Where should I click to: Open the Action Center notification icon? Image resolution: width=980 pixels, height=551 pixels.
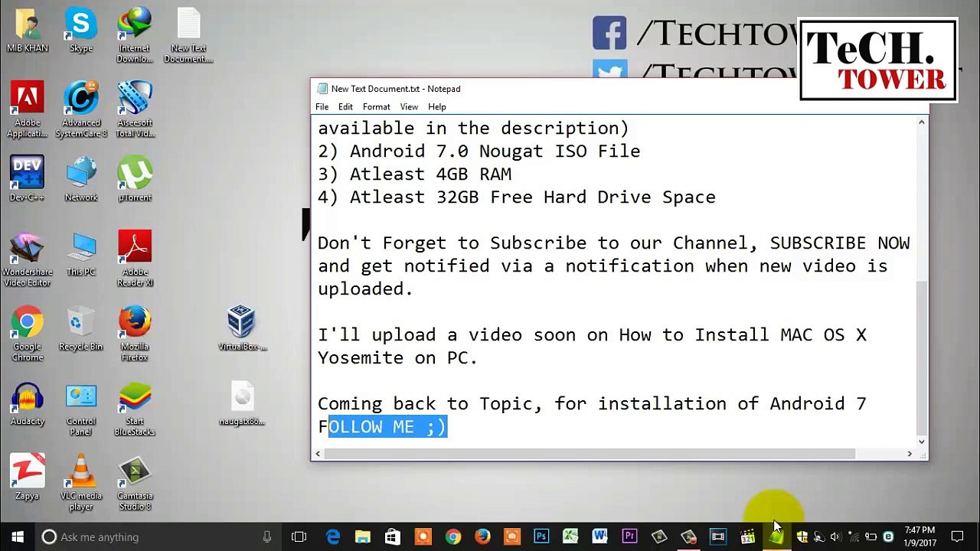click(x=957, y=537)
